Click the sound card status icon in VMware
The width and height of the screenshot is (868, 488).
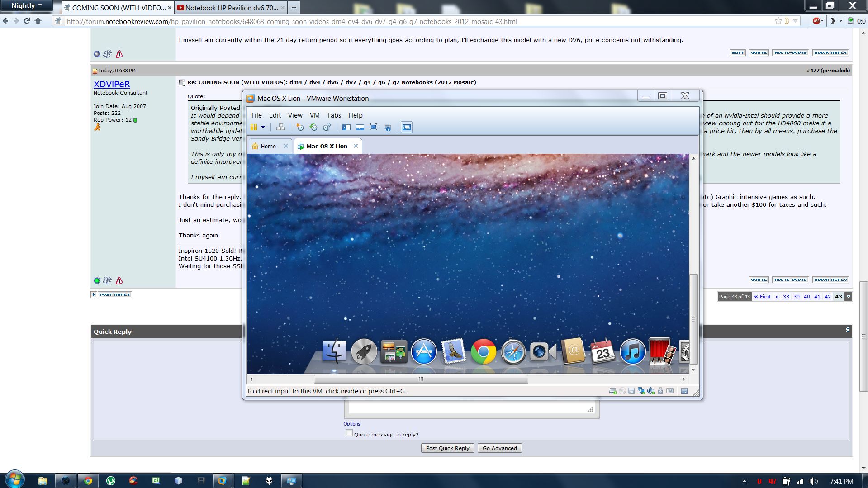[651, 391]
